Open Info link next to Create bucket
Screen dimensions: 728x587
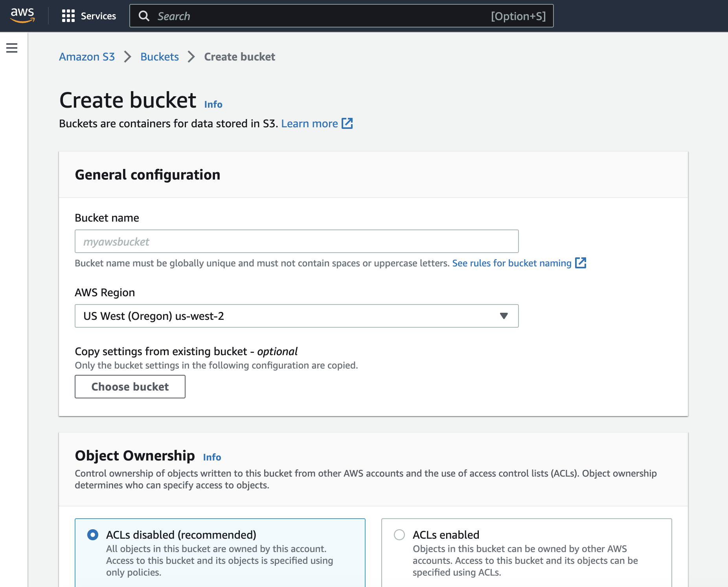(213, 105)
